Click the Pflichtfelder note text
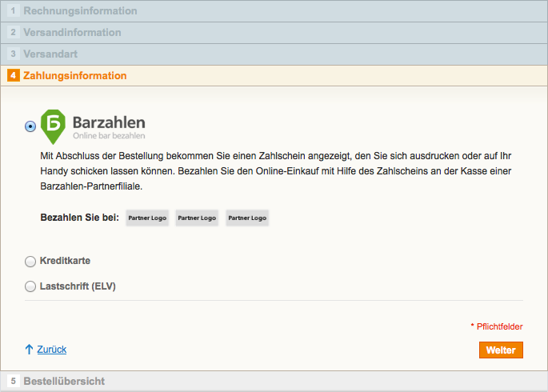 point(497,326)
